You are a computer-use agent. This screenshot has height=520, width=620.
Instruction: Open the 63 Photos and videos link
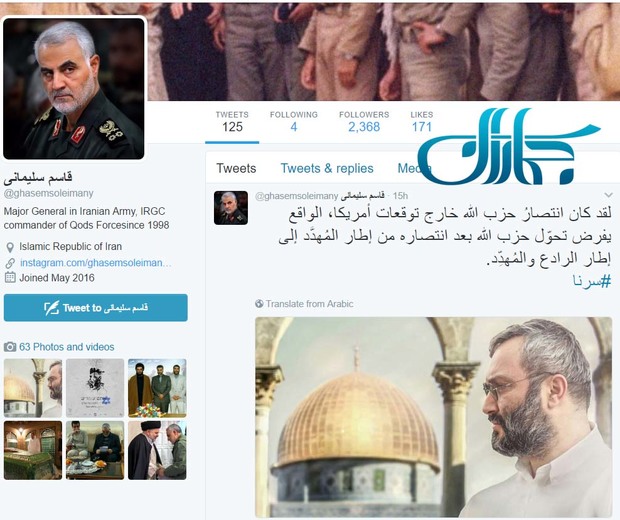pyautogui.click(x=67, y=347)
